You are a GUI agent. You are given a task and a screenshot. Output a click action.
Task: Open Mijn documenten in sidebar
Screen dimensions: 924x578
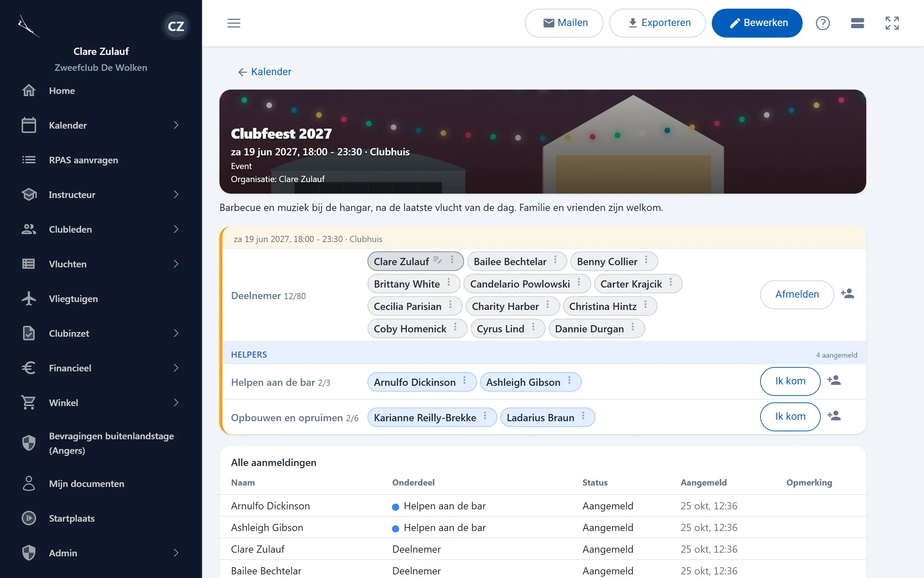pyautogui.click(x=101, y=484)
